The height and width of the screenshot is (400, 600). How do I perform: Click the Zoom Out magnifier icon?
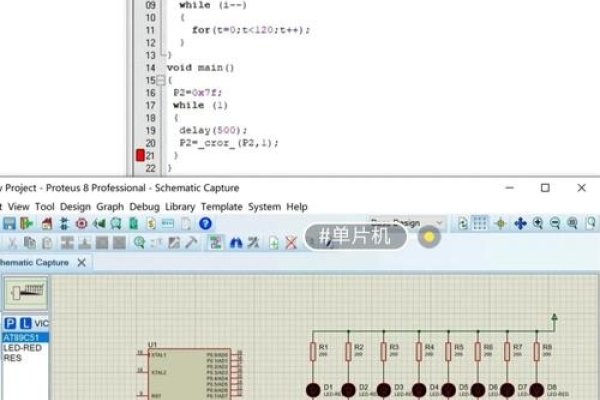pyautogui.click(x=555, y=223)
